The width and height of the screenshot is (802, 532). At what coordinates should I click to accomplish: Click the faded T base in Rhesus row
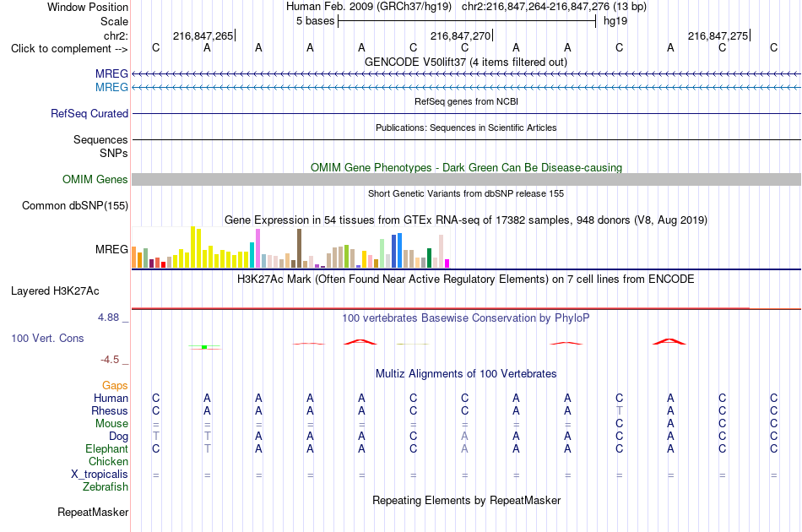tap(620, 410)
